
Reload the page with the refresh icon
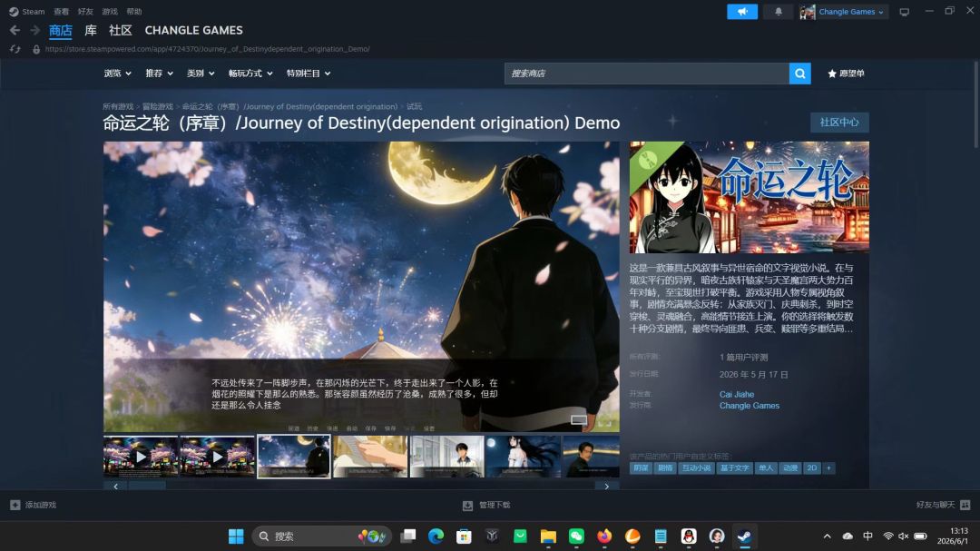[x=15, y=49]
